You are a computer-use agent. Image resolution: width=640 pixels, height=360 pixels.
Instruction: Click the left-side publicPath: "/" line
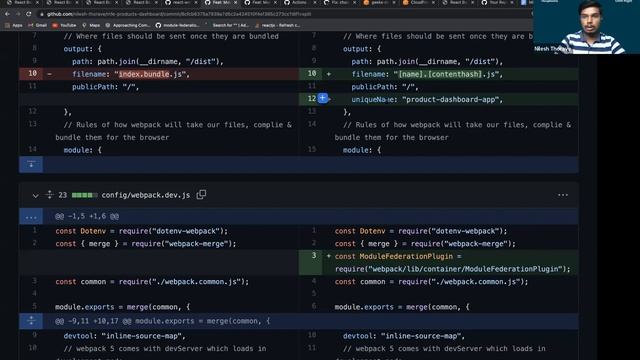click(x=105, y=87)
